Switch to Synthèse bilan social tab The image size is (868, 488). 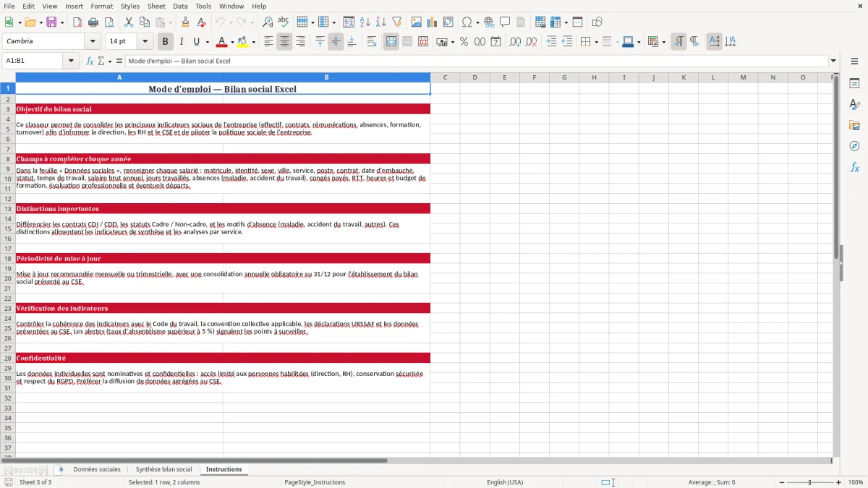coord(164,469)
